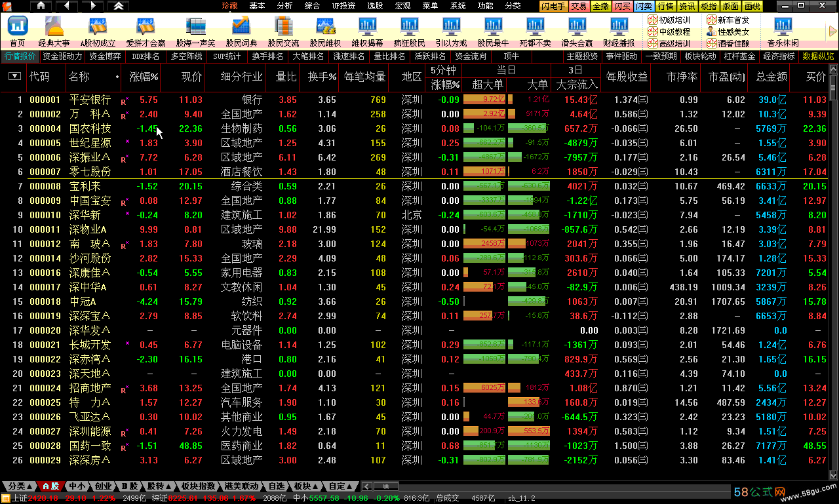
Task: Click the 闪卖 button
Action: (x=644, y=6)
